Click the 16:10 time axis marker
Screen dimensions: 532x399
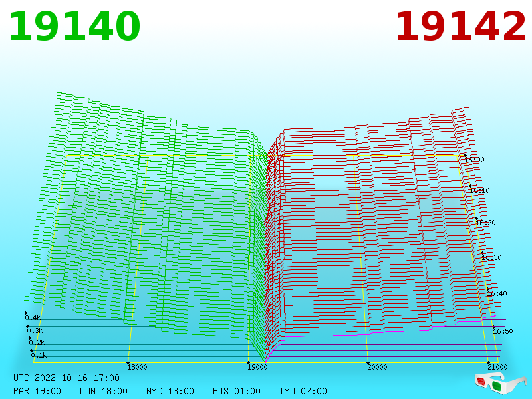coord(479,190)
